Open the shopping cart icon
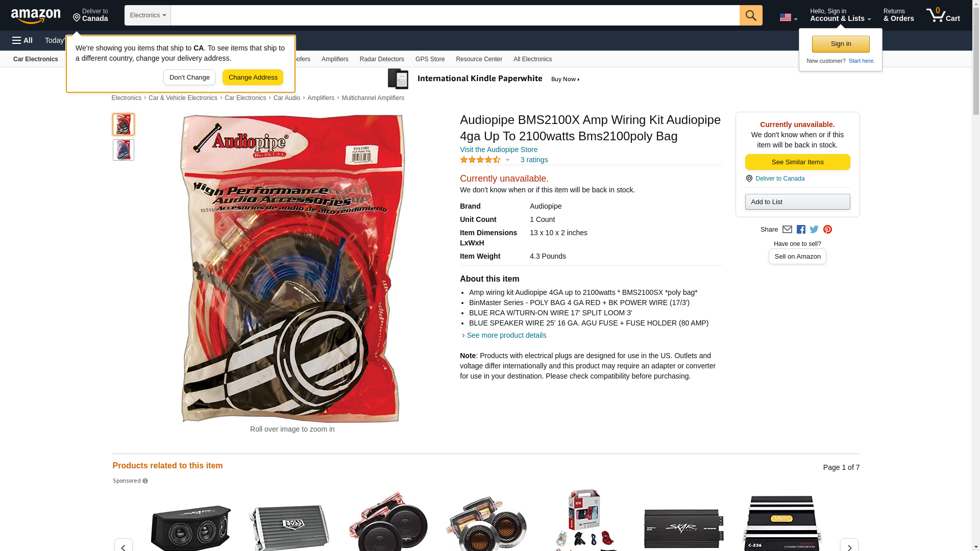 [x=943, y=15]
